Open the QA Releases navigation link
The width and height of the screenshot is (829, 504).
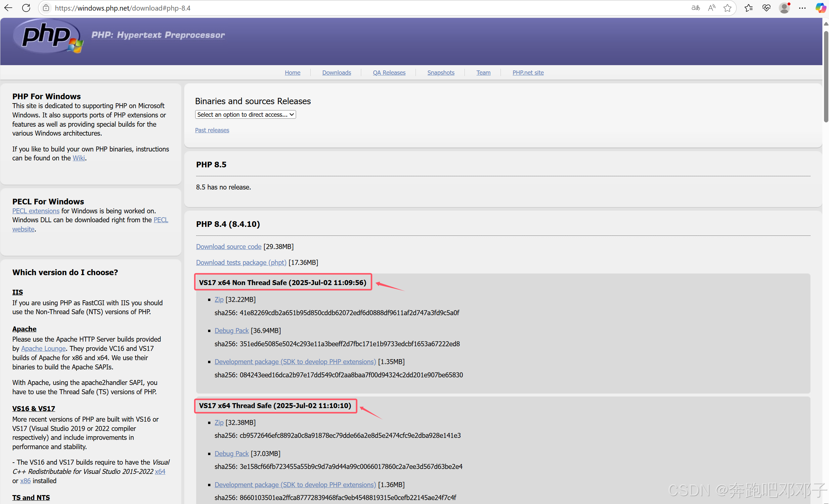point(389,72)
